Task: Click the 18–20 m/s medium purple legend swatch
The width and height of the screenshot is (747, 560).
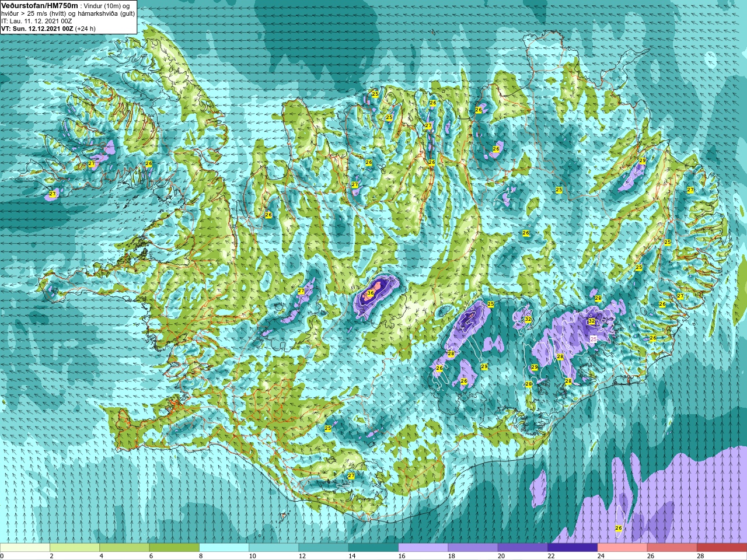Action: (473, 548)
